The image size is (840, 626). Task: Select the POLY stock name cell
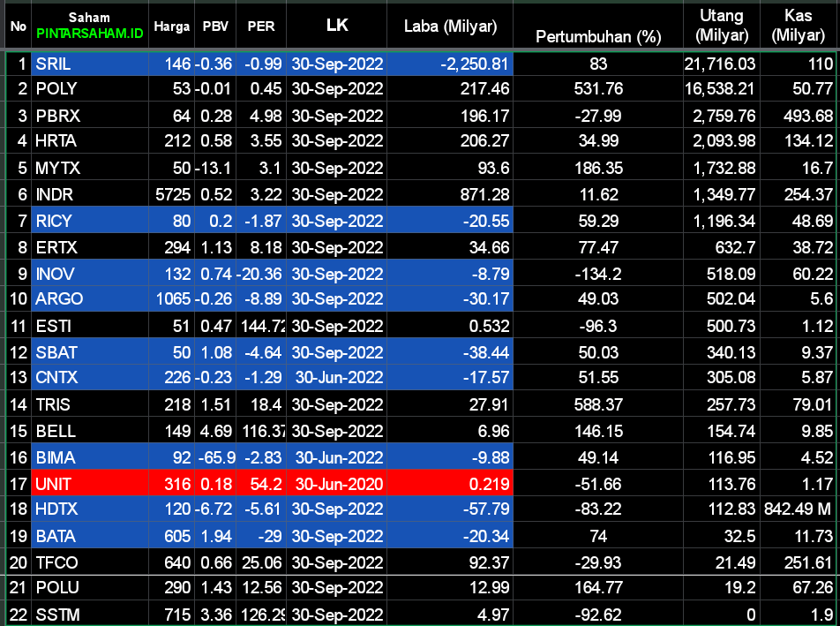[x=89, y=89]
